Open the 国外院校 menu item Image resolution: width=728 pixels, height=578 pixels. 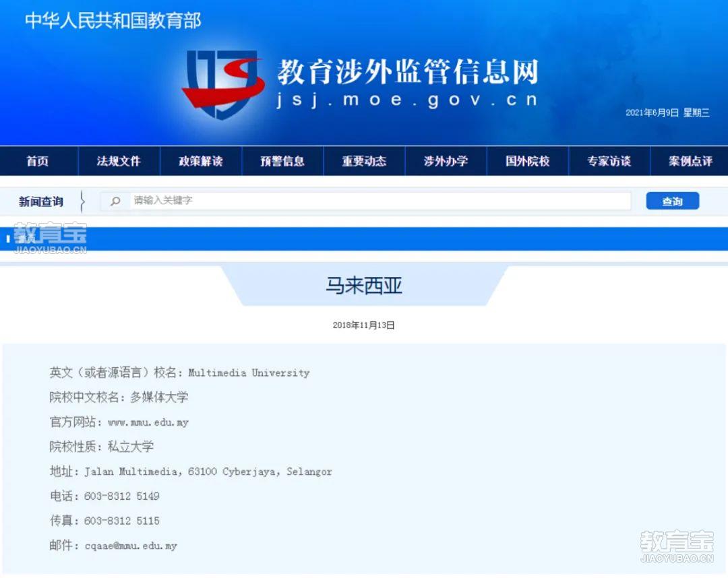click(527, 161)
